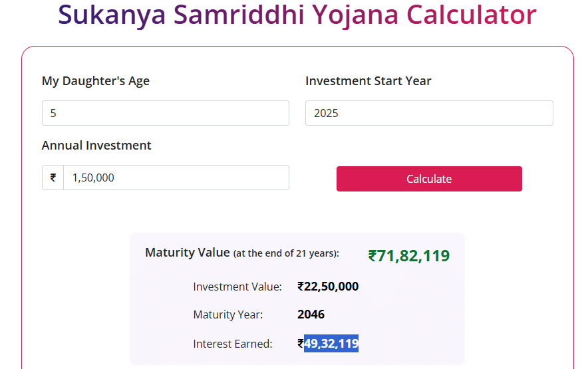Focus the My Daughter's Age input field
This screenshot has height=369, width=588.
(x=165, y=113)
